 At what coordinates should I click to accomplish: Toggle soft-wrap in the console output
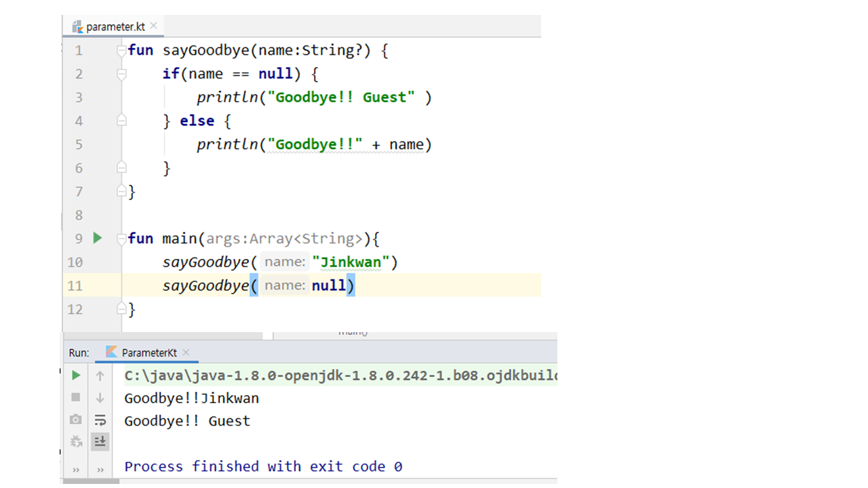pyautogui.click(x=100, y=420)
